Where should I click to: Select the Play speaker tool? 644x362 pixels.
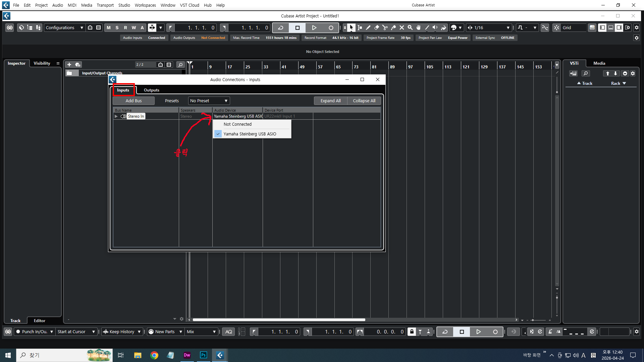(435, 27)
